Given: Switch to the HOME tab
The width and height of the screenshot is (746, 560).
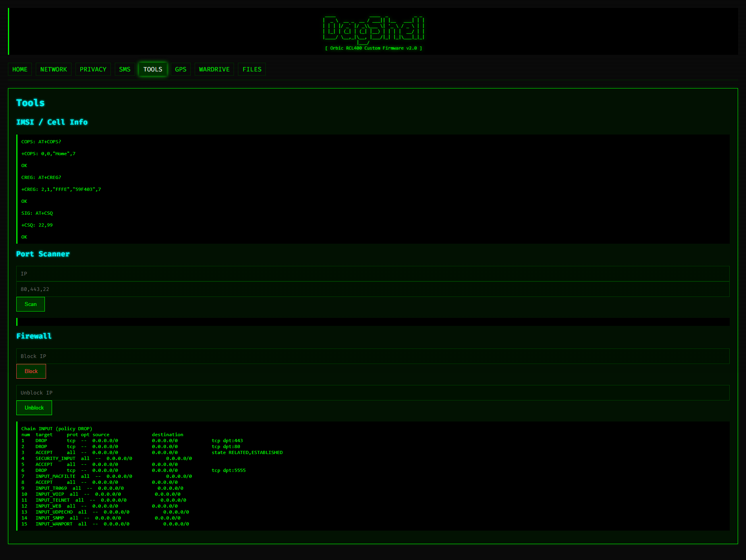Looking at the screenshot, I should click(20, 69).
